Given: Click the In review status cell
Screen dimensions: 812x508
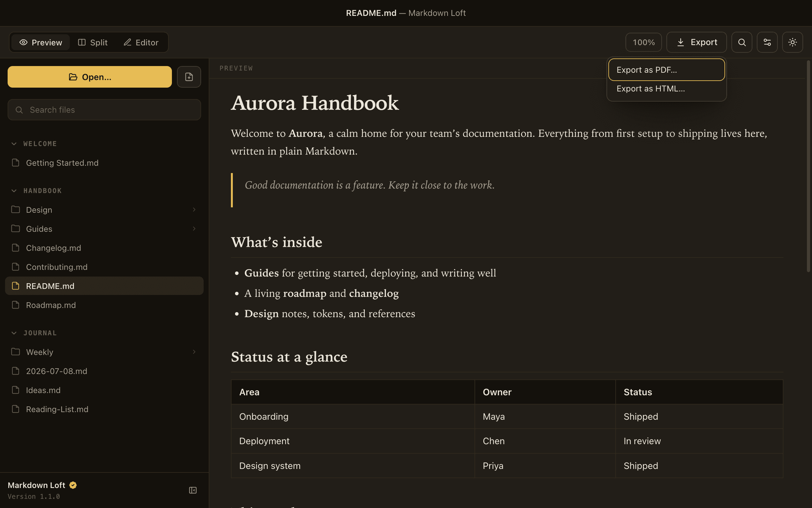Looking at the screenshot, I should click(x=699, y=441).
